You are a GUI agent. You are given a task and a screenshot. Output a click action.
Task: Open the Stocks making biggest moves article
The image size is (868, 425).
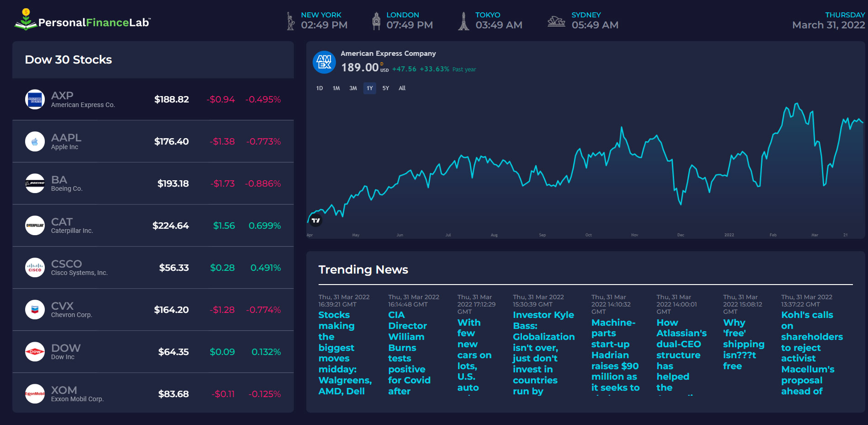(x=345, y=353)
